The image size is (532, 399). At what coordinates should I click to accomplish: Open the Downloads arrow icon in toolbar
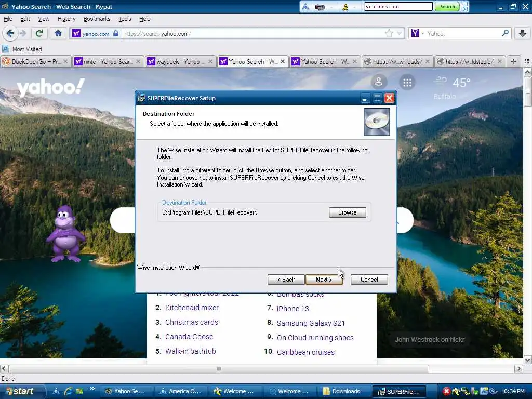pos(523,33)
